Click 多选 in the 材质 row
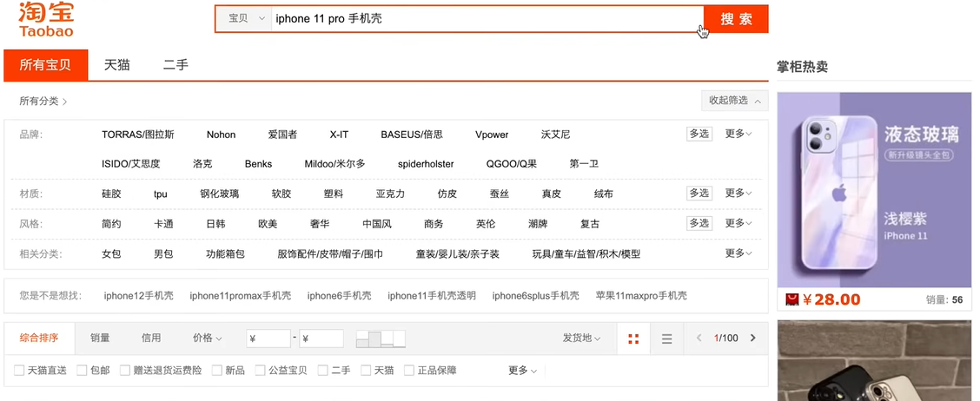 click(x=699, y=194)
